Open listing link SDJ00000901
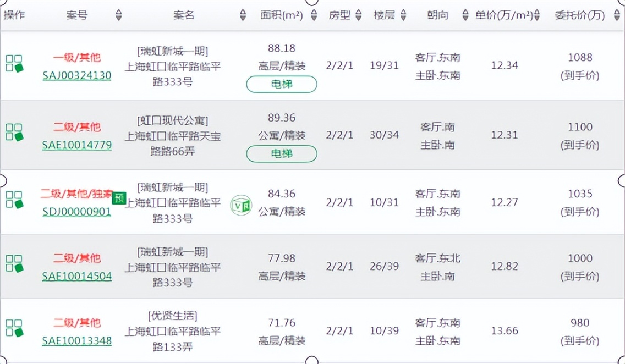 [x=76, y=212]
